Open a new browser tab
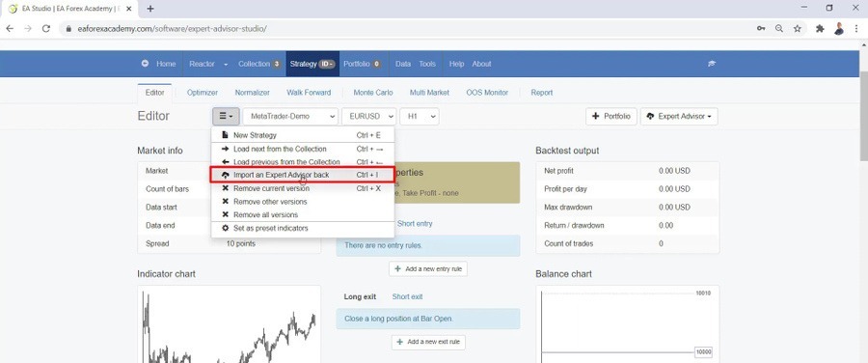 click(150, 9)
